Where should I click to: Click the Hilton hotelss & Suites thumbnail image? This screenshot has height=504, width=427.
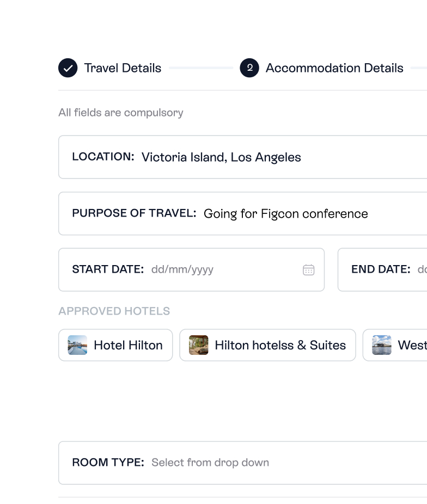click(199, 345)
